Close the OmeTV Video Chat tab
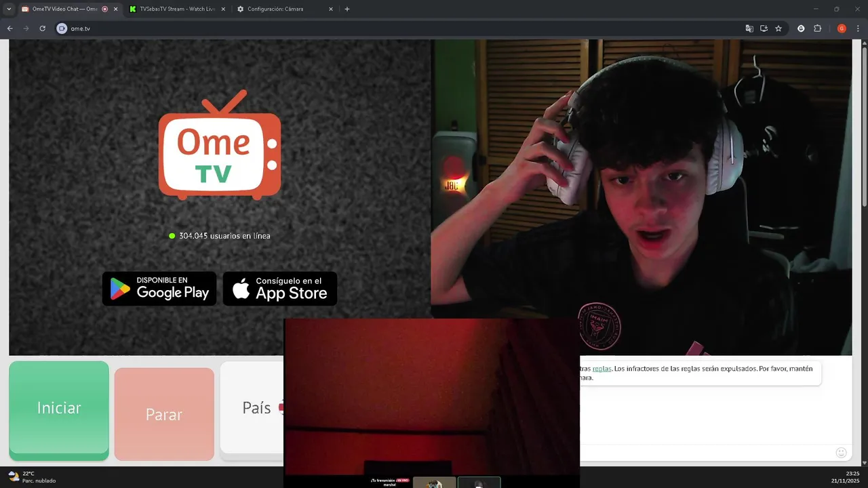 point(115,9)
